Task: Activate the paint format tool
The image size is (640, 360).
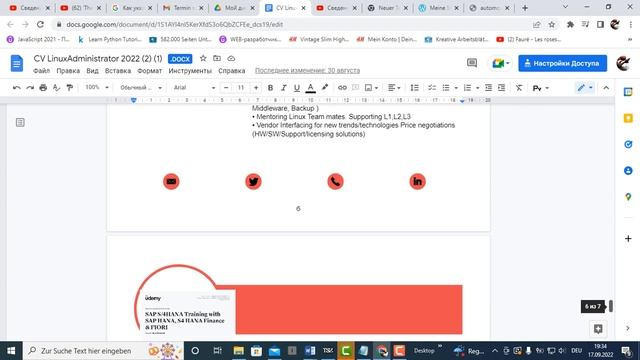Action: (x=70, y=88)
